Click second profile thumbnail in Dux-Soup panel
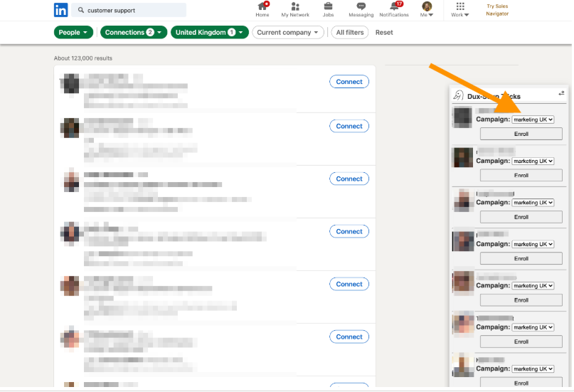This screenshot has width=574, height=392. 463,158
